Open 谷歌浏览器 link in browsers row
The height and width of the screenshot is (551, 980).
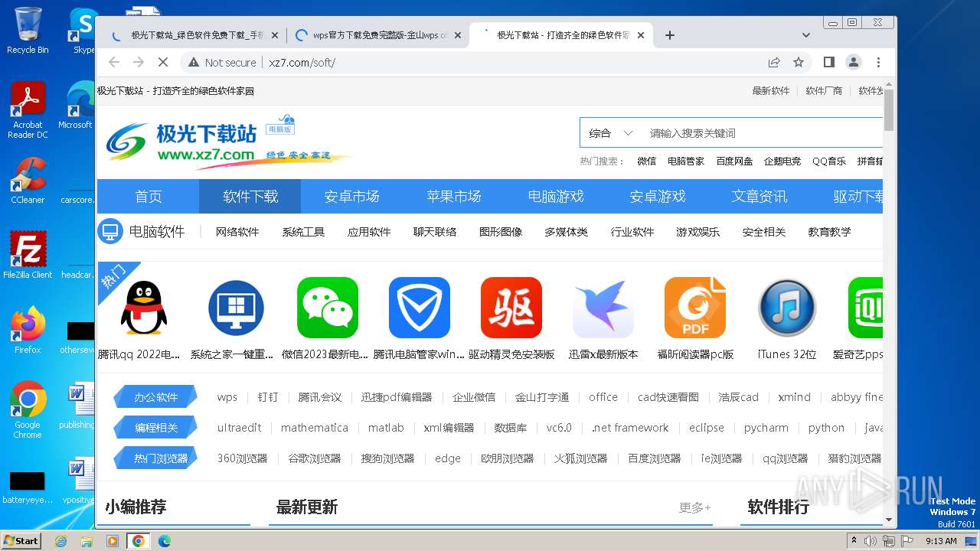tap(315, 458)
